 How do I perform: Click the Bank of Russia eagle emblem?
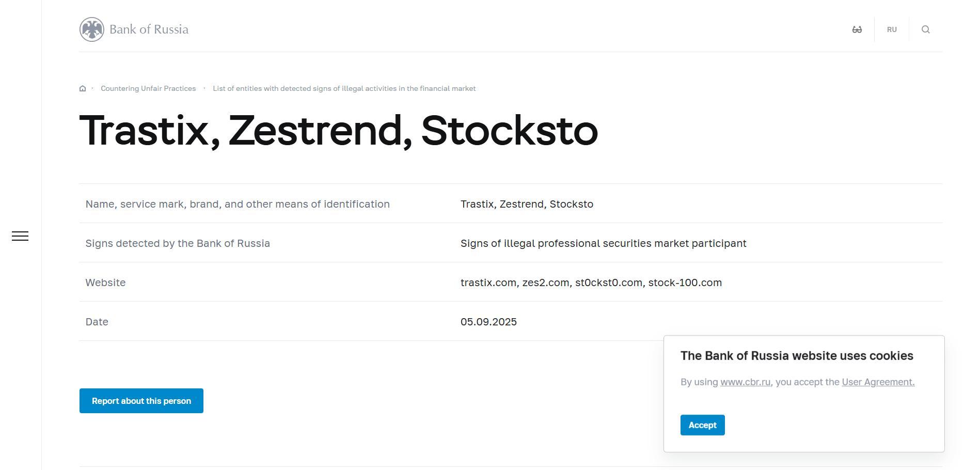pyautogui.click(x=92, y=29)
